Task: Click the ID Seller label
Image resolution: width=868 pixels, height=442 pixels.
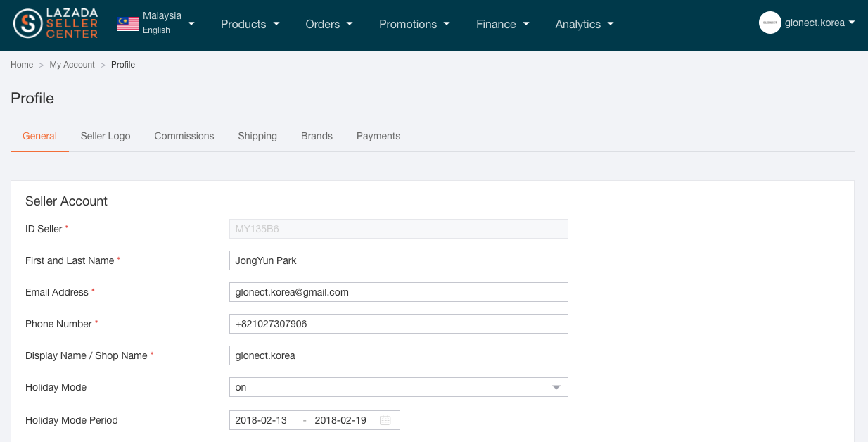Action: [44, 229]
